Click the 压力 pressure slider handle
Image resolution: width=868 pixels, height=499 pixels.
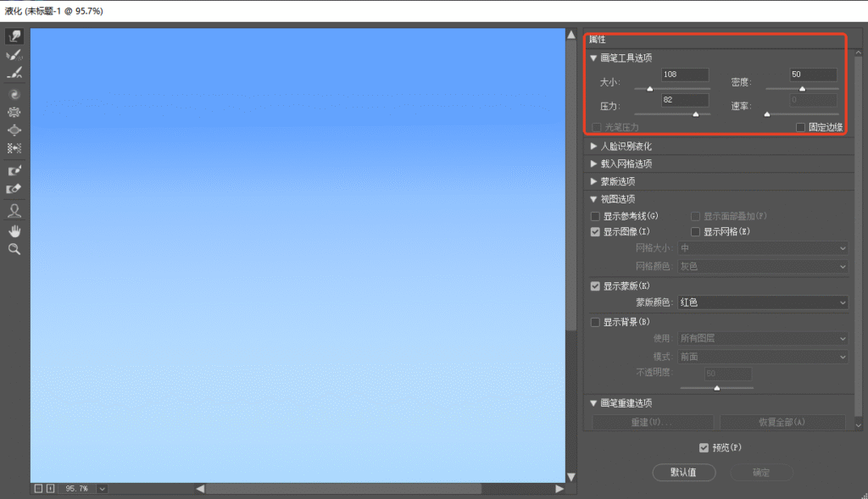pos(696,113)
